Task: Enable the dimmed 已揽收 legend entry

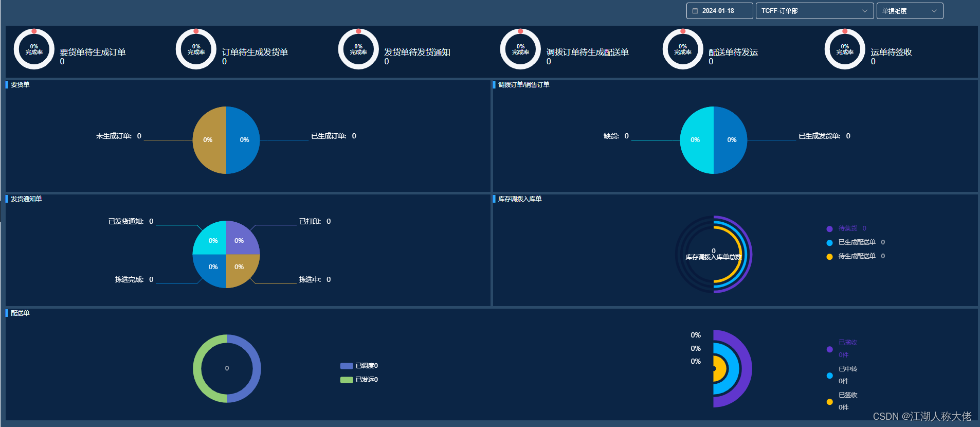Action: pos(842,349)
